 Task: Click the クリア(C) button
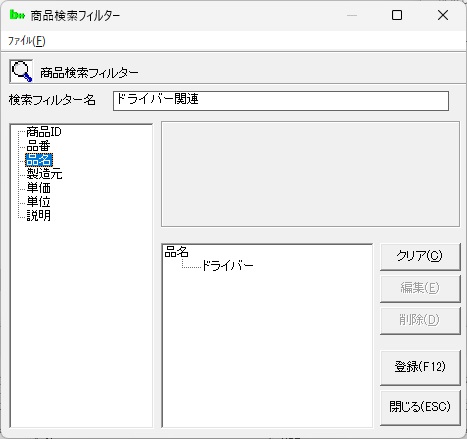420,256
